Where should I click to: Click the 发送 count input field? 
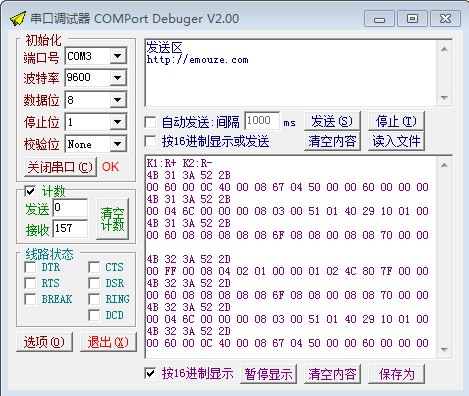click(70, 208)
